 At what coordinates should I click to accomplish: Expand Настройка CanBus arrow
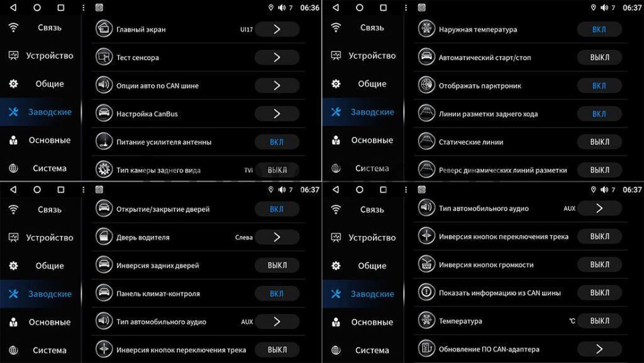[277, 114]
